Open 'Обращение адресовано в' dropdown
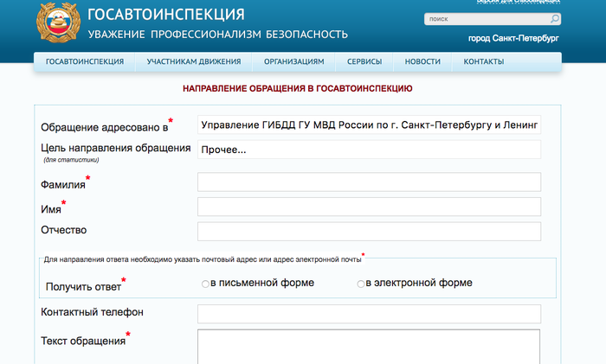606x364 pixels. click(x=369, y=125)
